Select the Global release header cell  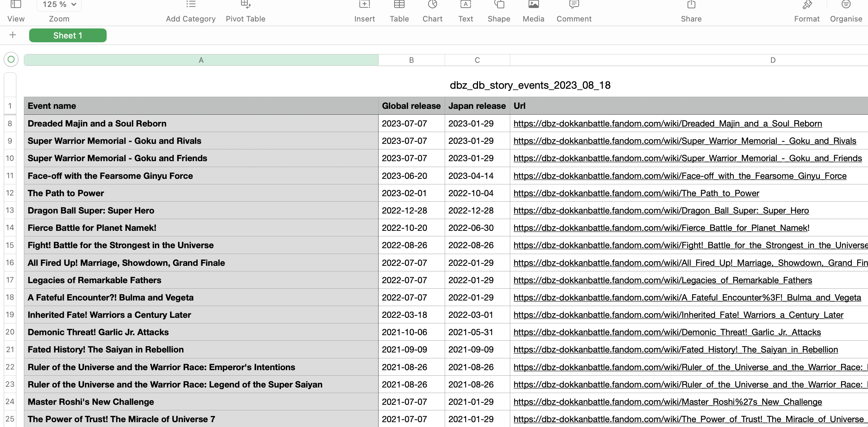(411, 106)
